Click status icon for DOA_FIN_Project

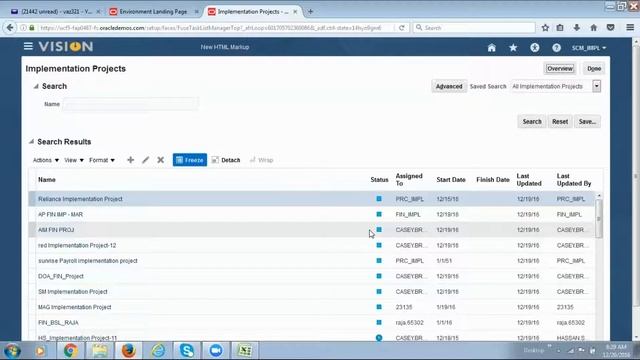click(x=379, y=276)
